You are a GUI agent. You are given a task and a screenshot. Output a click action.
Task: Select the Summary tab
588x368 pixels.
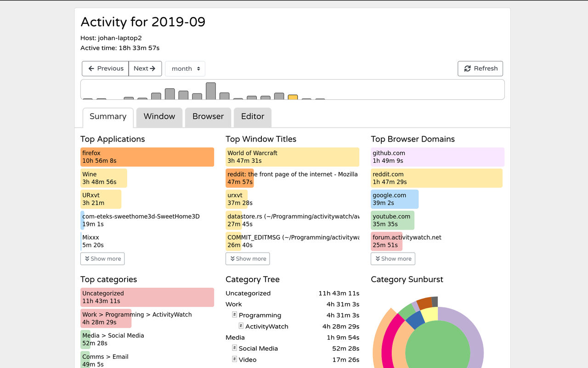tap(107, 117)
